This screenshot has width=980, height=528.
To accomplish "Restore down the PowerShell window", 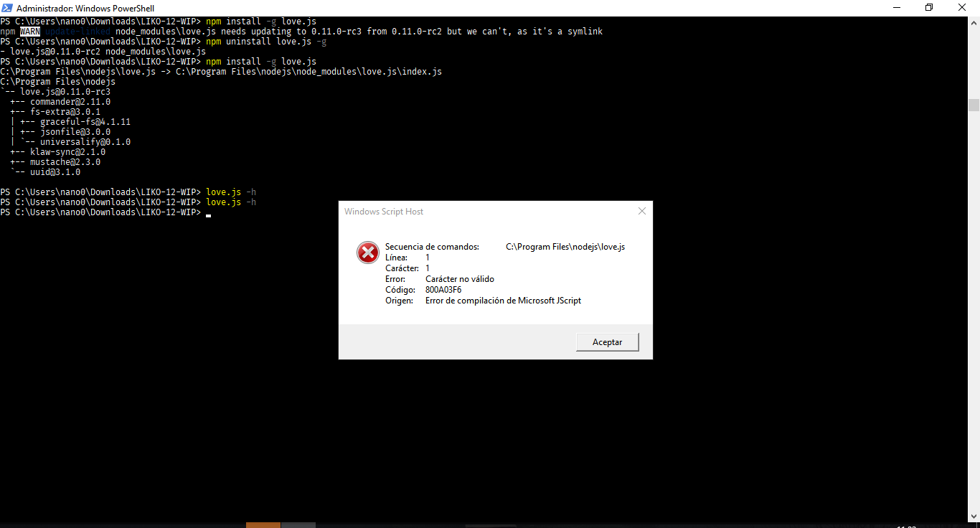I will [929, 8].
